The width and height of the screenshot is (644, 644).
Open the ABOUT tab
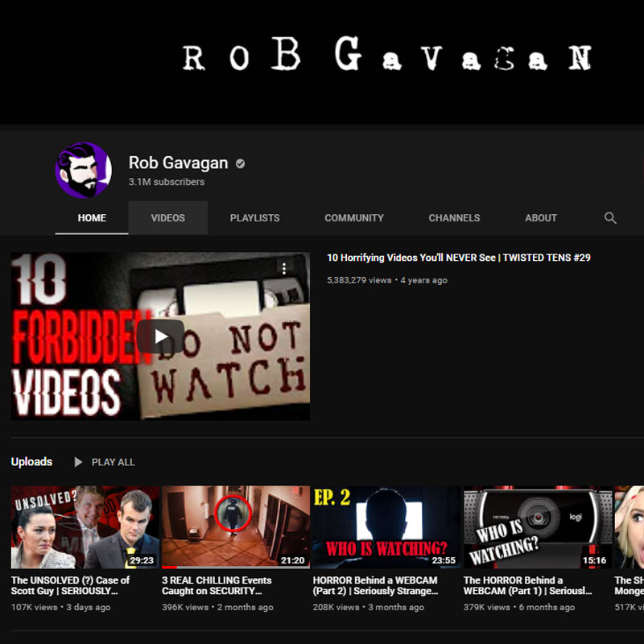coord(540,217)
